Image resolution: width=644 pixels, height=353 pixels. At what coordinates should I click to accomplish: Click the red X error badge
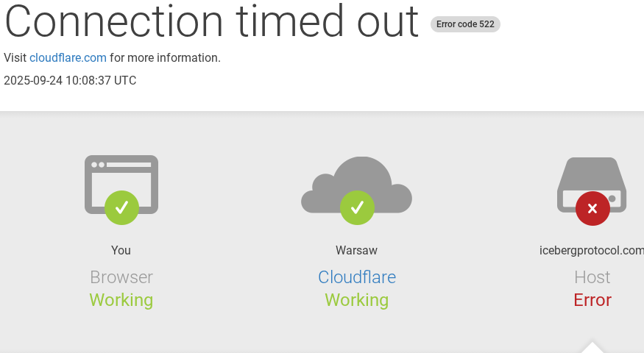tap(592, 208)
